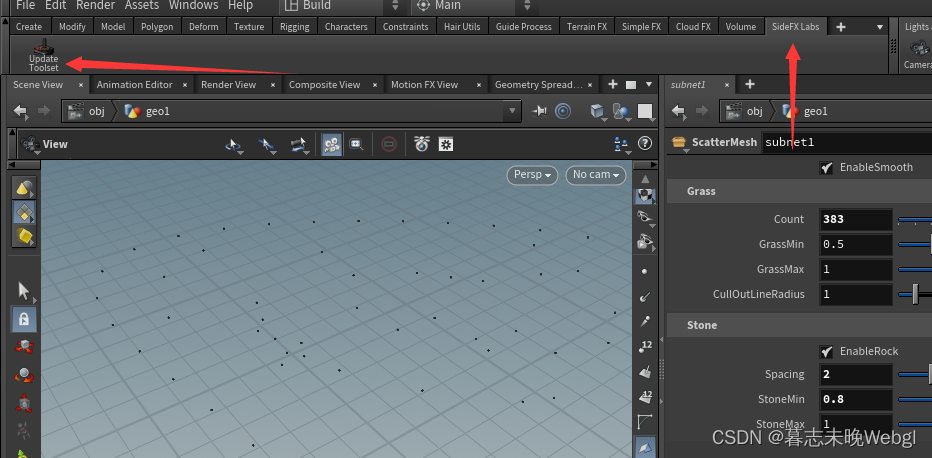Add new pane tab in Scene View
932x458 pixels.
point(613,85)
